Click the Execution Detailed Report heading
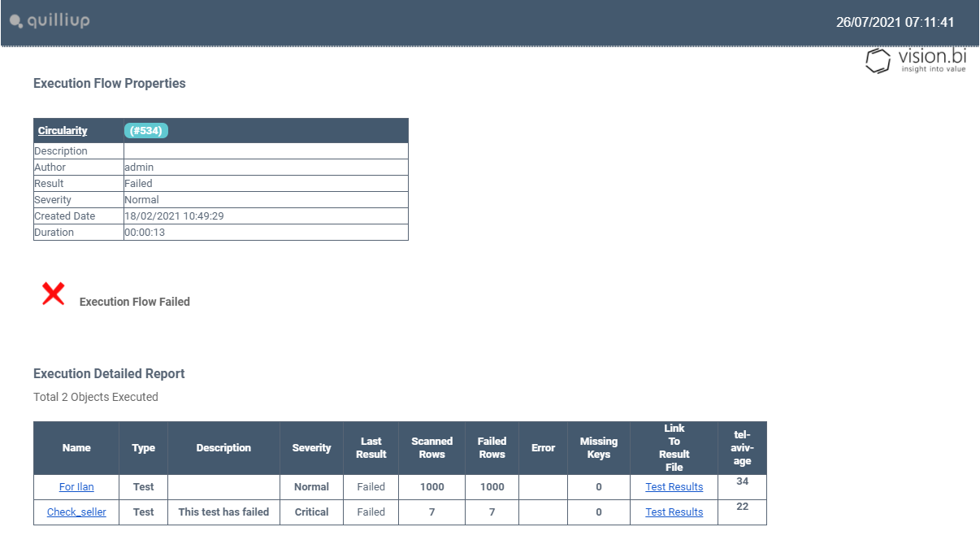Image resolution: width=980 pixels, height=540 pixels. pyautogui.click(x=109, y=374)
